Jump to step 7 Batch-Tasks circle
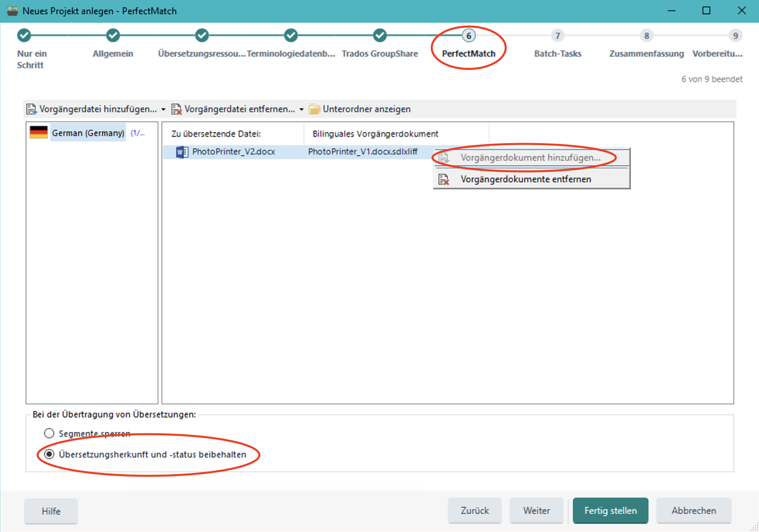759x532 pixels. click(x=558, y=36)
